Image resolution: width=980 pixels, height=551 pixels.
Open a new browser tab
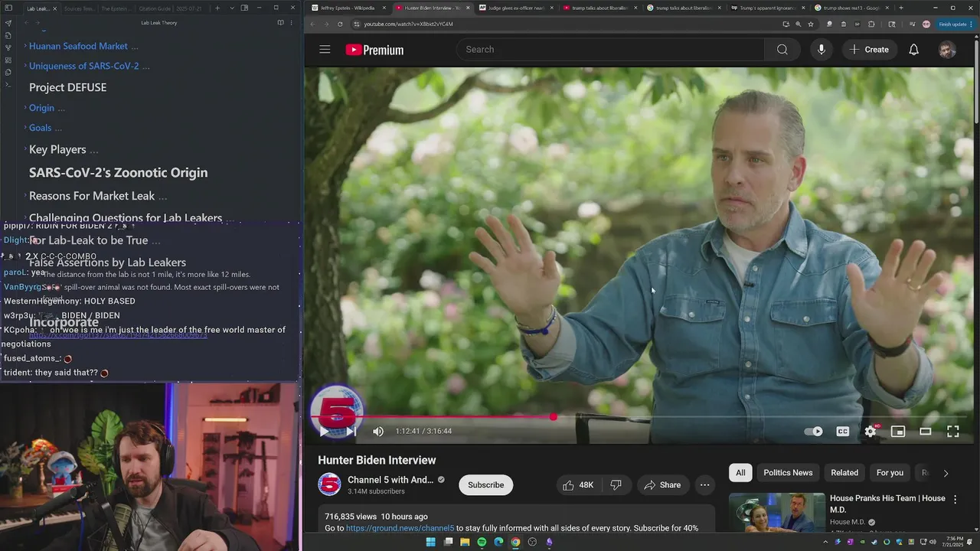coord(900,8)
